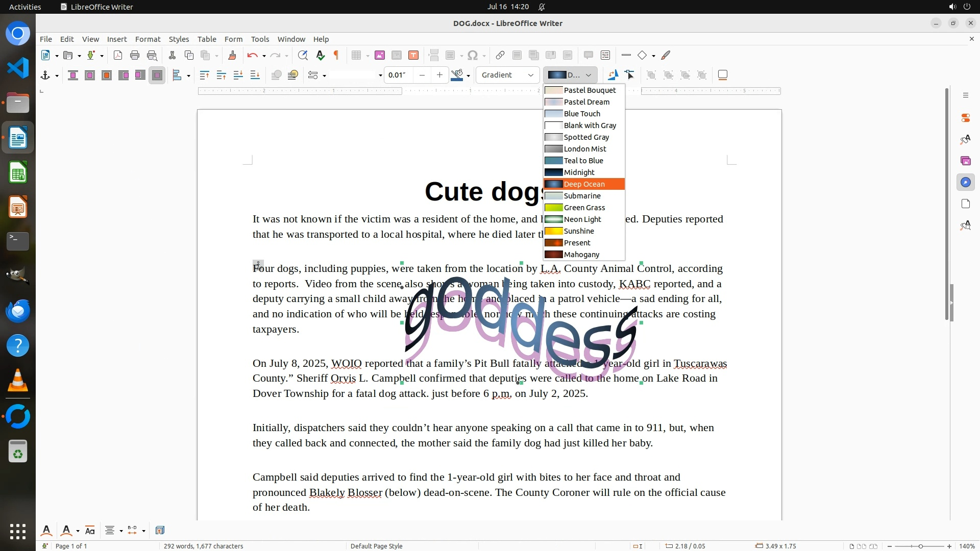The width and height of the screenshot is (980, 551).
Task: Switch to book view layout
Action: 873,546
